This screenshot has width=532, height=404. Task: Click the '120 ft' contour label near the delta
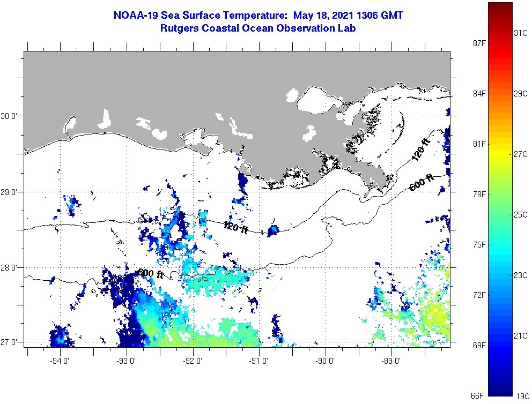[x=421, y=149]
